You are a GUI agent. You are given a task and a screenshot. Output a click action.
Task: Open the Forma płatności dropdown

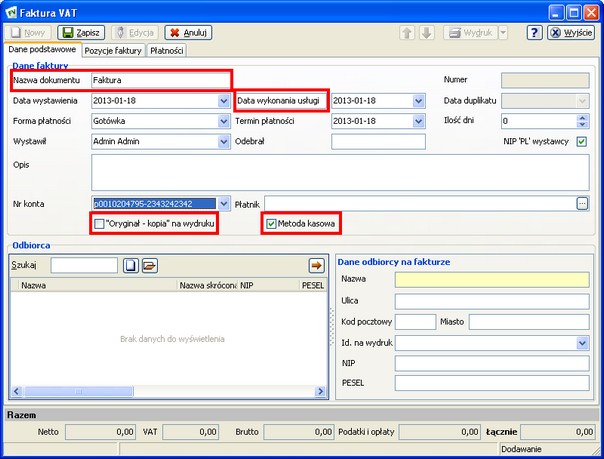pyautogui.click(x=223, y=121)
